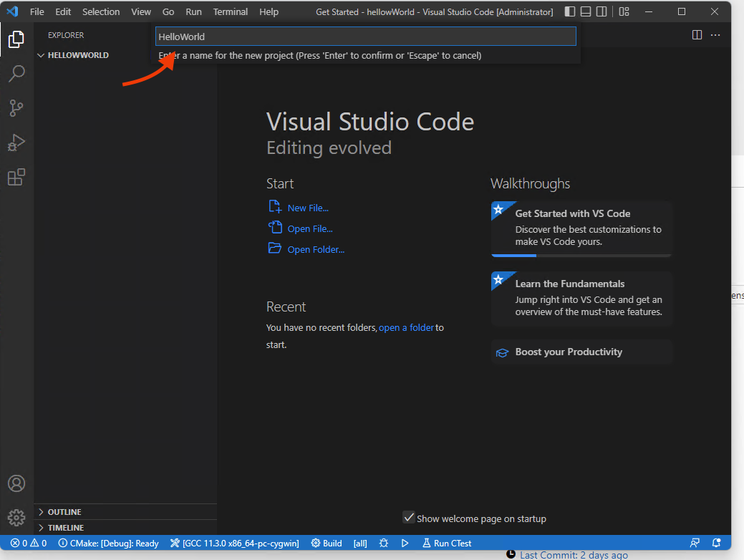Image resolution: width=744 pixels, height=560 pixels.
Task: Open the Terminal menu
Action: point(230,11)
